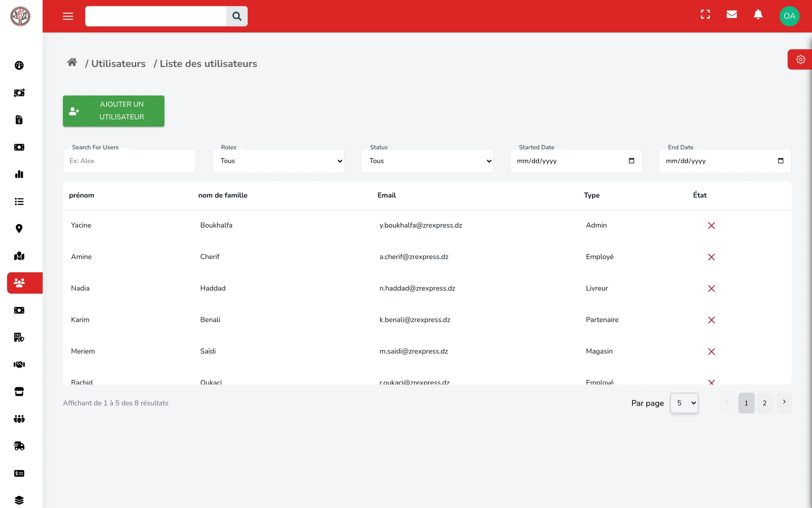Toggle state X for Yacine Boukhalfa
Viewport: 812px width, 508px height.
tap(711, 226)
